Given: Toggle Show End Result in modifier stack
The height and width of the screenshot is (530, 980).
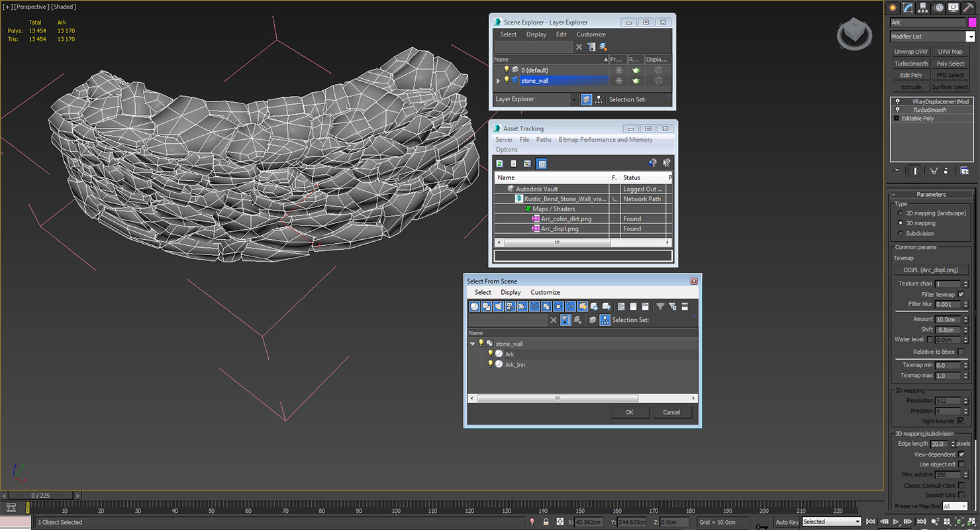Looking at the screenshot, I should tap(916, 170).
